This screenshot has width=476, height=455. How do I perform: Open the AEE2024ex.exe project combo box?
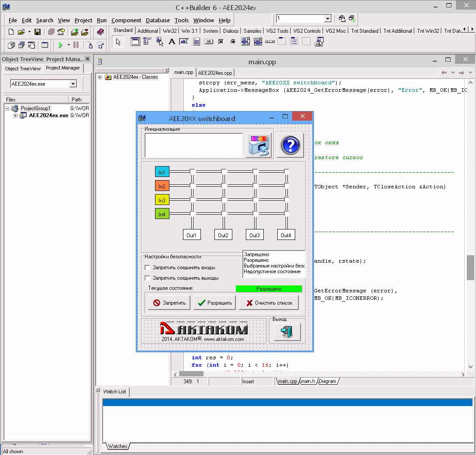point(73,84)
